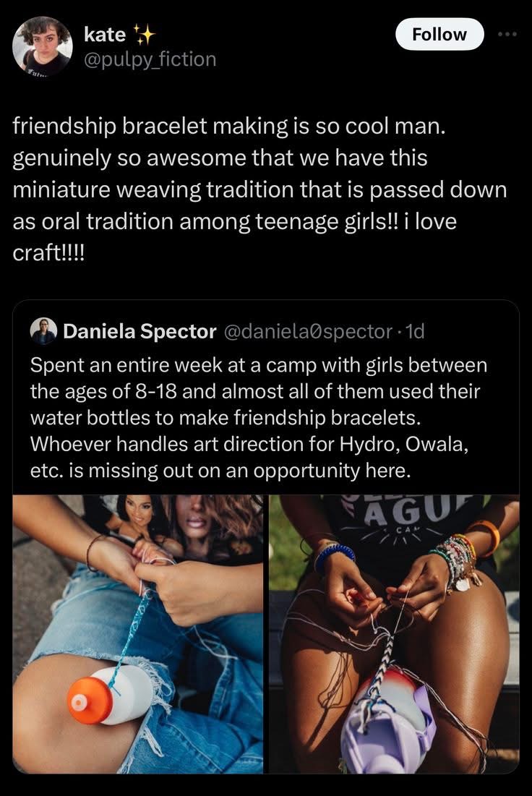Open Daniela Spector's name in quoted post
The image size is (532, 796).
140,331
